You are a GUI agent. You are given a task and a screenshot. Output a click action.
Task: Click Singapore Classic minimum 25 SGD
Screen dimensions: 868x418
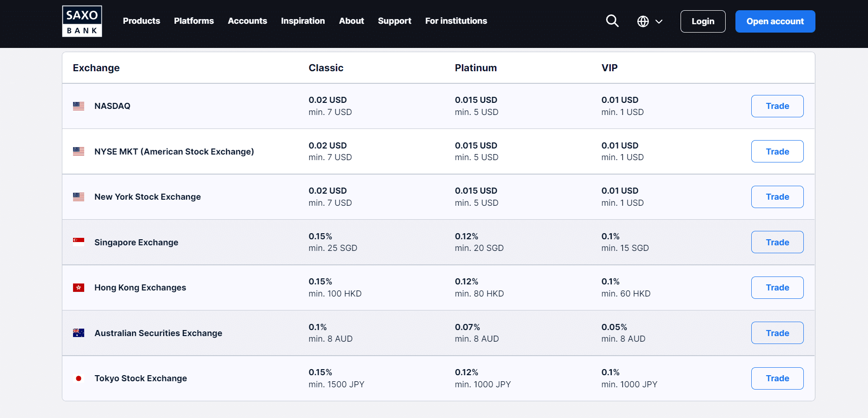[x=333, y=248]
